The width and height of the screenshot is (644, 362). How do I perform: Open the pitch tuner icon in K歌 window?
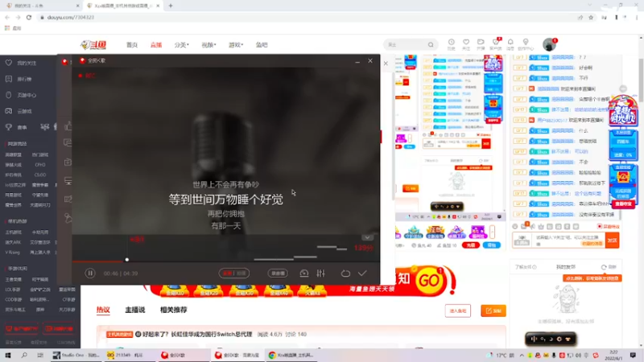[304, 274]
